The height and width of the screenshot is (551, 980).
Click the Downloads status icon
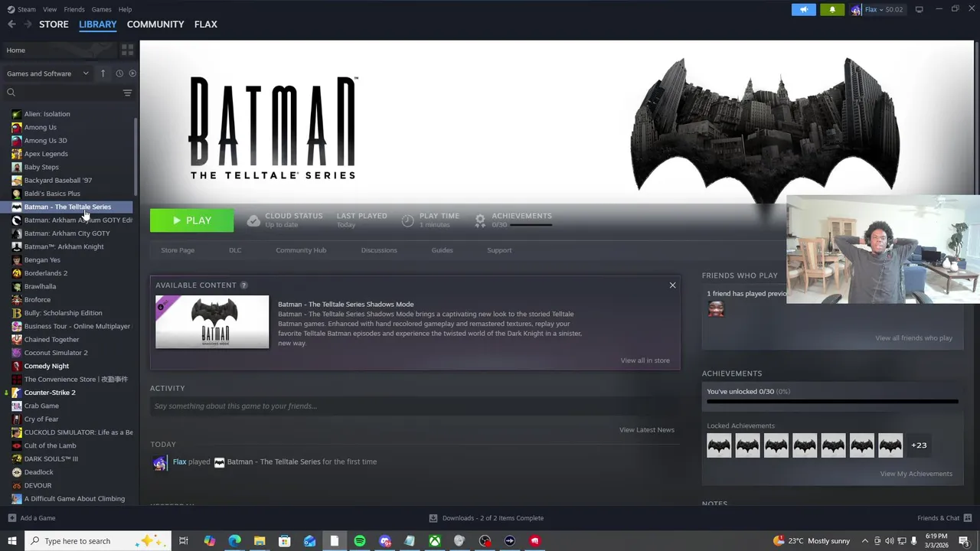pyautogui.click(x=433, y=518)
